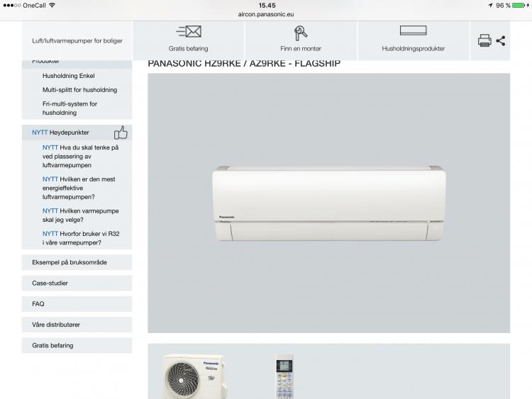Viewport: 532px width, 399px height.
Task: Click the printer icon
Action: tap(484, 40)
